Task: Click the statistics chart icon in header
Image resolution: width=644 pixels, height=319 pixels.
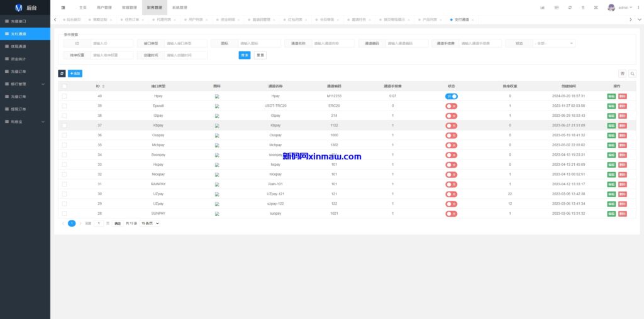Action: [x=543, y=8]
